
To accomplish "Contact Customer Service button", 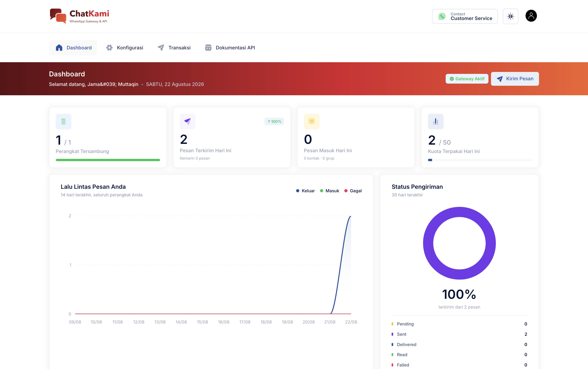I will click(465, 16).
